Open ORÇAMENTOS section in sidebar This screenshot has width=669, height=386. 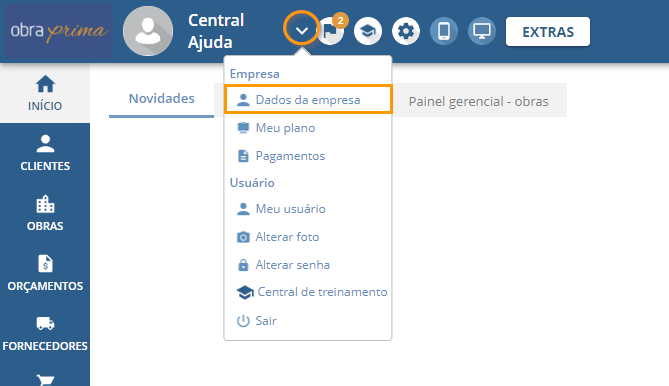(45, 273)
